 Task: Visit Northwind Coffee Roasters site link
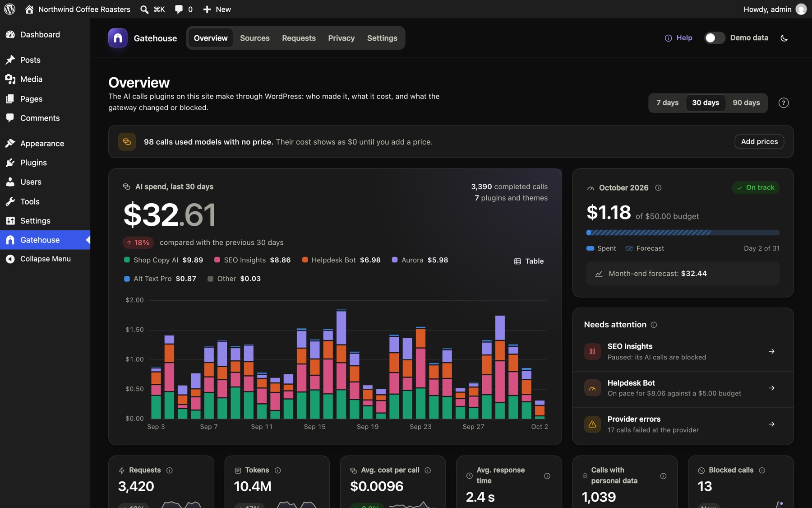(78, 9)
